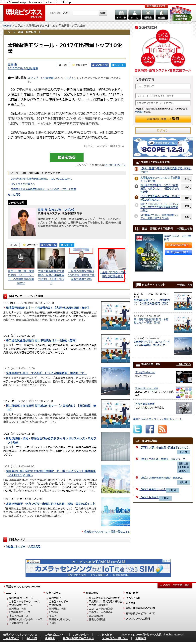Screen dimensions: 196x644
Task: Click the green 続きを読む button
Action: coord(66,157)
